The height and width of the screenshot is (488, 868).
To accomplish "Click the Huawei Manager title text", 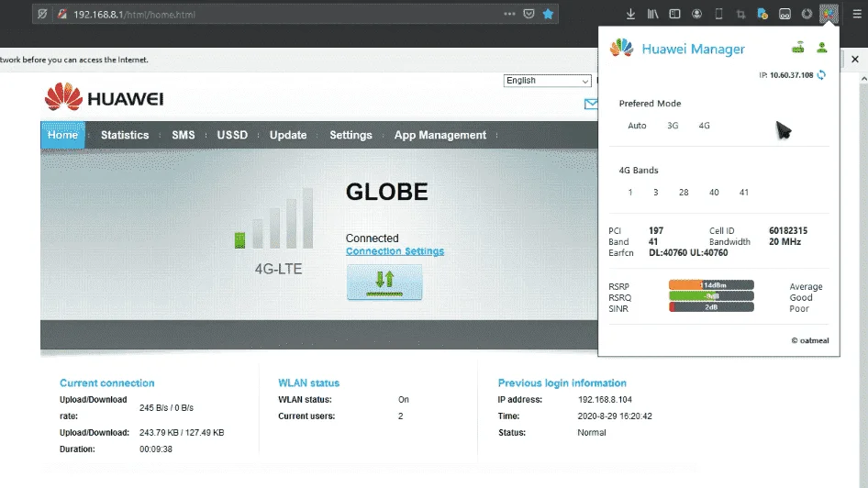I will pyautogui.click(x=693, y=49).
